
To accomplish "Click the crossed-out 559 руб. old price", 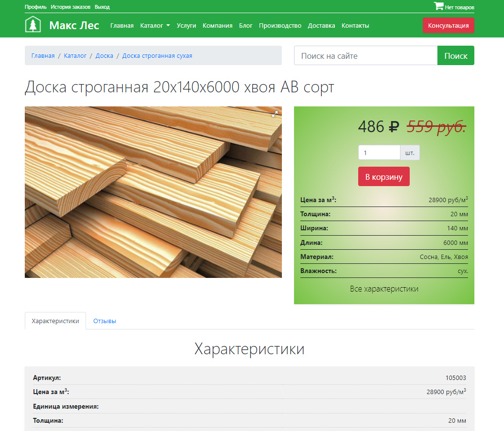I will (436, 127).
